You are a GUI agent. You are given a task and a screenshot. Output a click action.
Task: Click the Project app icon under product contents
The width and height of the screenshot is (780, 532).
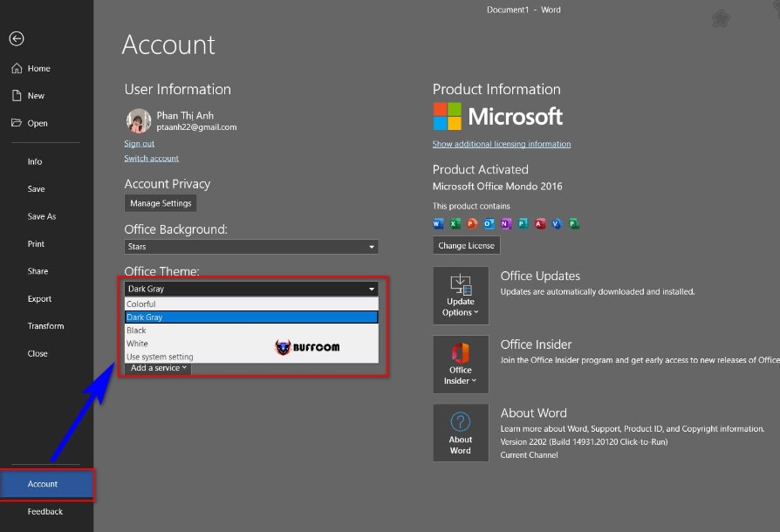(x=573, y=224)
